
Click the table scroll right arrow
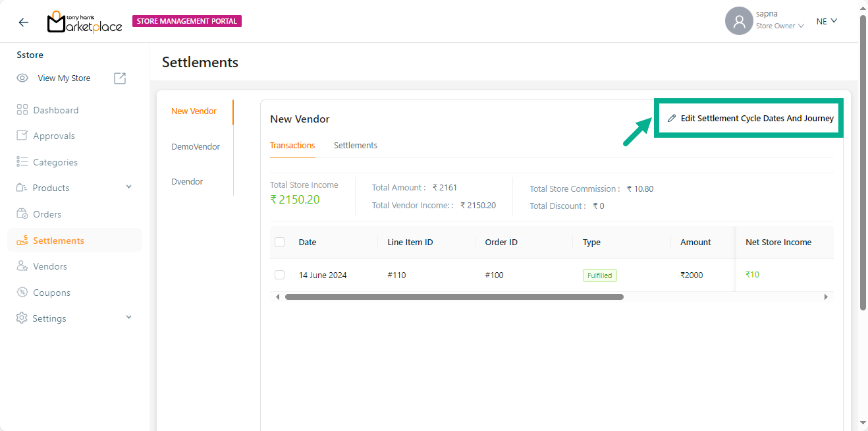click(x=826, y=297)
